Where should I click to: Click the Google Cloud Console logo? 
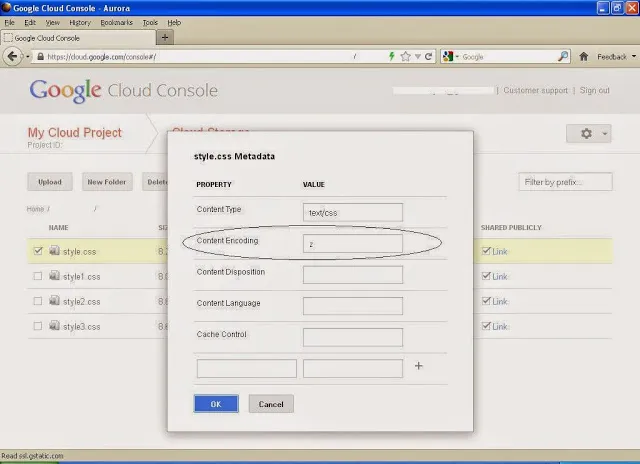[123, 90]
